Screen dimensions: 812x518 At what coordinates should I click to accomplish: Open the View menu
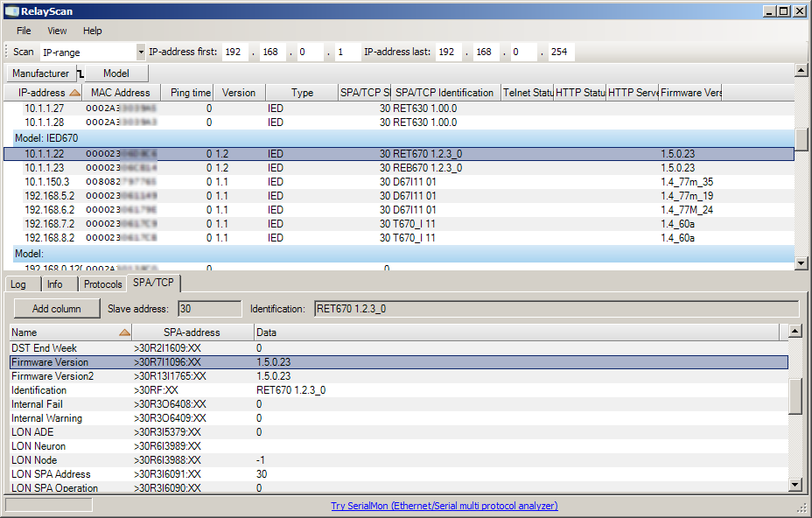coord(57,31)
